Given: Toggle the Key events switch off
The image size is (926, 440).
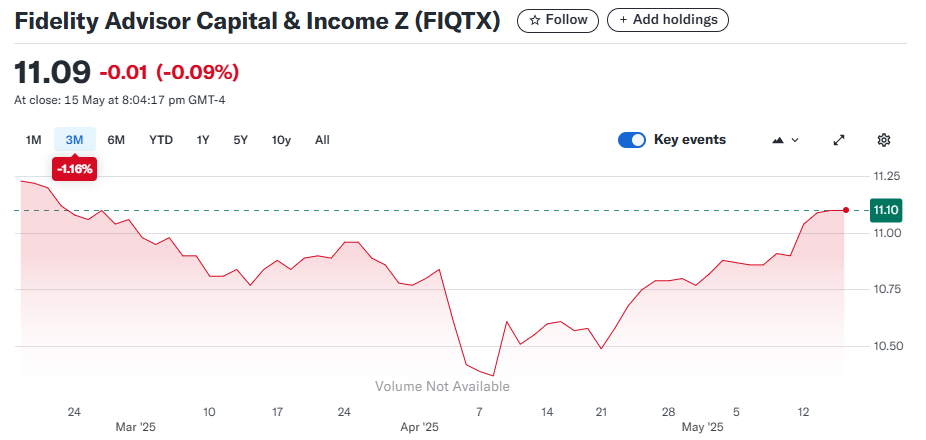Looking at the screenshot, I should (x=632, y=140).
